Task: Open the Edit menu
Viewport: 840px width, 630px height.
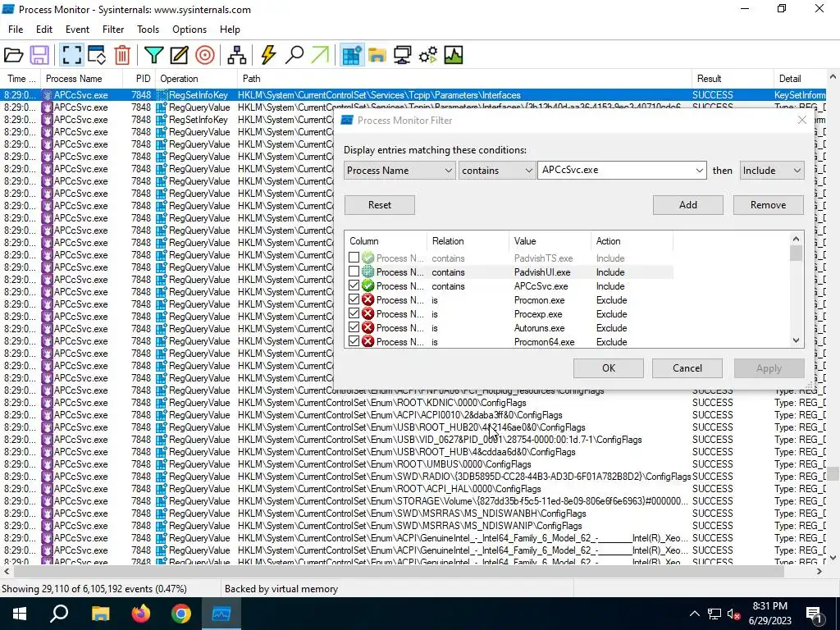Action: click(x=44, y=30)
